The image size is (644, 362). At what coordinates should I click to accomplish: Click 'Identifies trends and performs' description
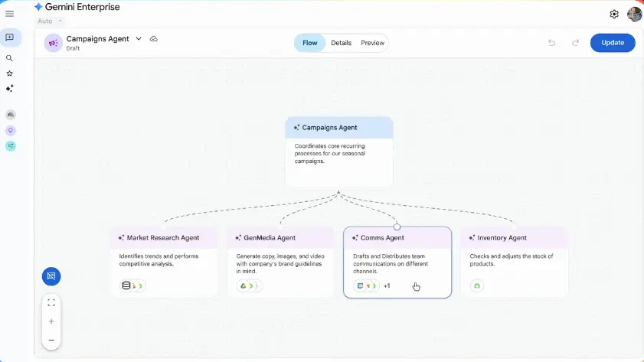159,259
